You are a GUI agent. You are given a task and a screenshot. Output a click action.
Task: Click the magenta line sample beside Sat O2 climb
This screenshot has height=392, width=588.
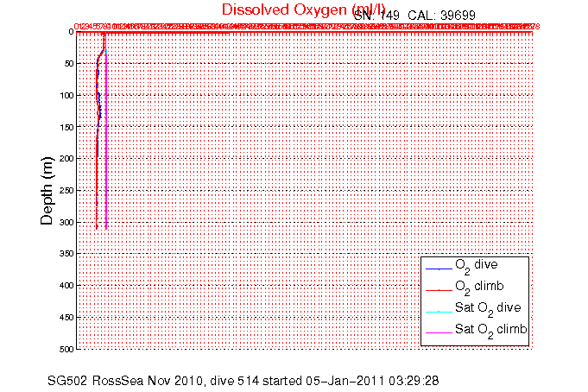(x=439, y=333)
